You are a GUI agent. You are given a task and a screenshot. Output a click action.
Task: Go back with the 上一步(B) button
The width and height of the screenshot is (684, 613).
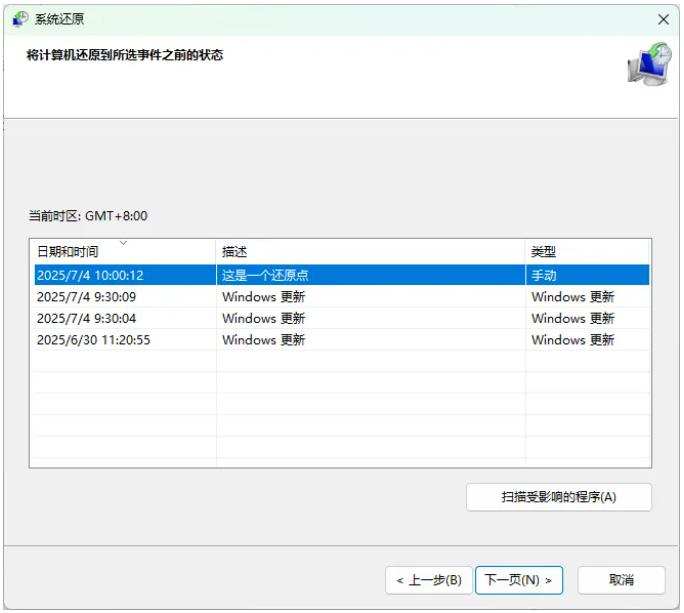click(428, 580)
